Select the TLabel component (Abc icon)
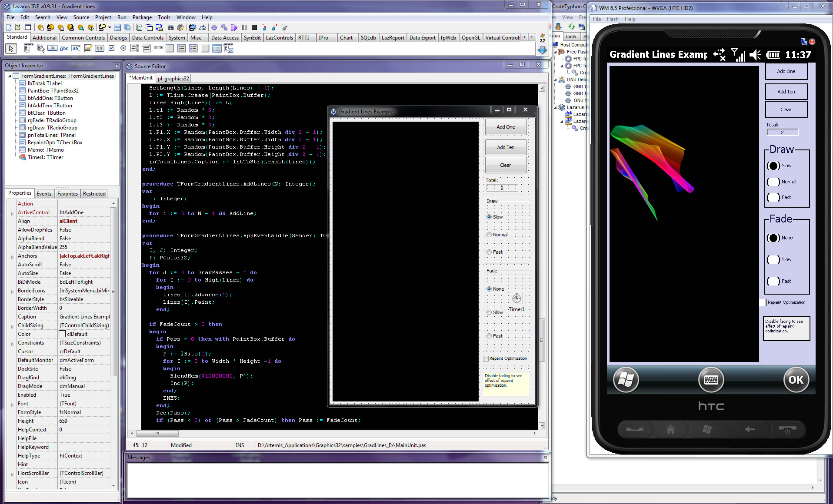This screenshot has height=504, width=833. tap(64, 48)
